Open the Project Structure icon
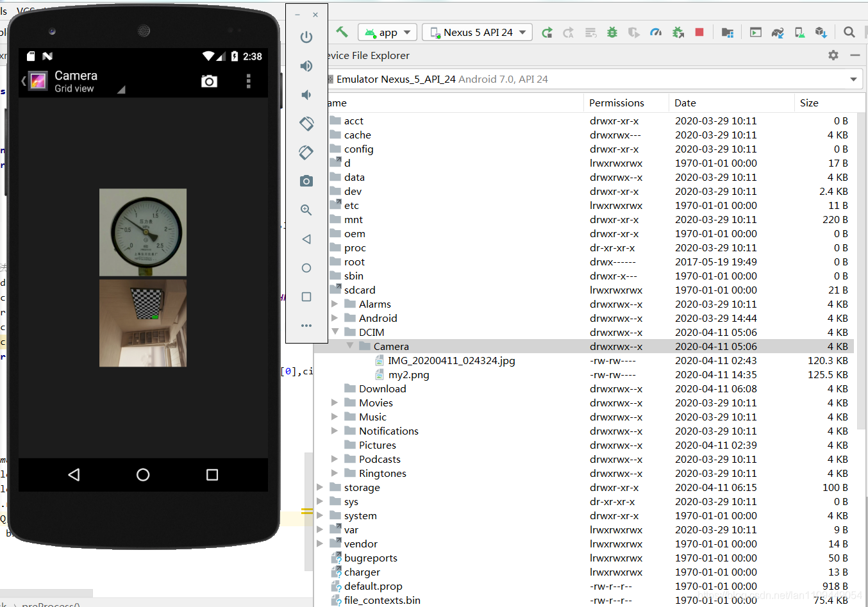Image resolution: width=868 pixels, height=607 pixels. tap(727, 32)
